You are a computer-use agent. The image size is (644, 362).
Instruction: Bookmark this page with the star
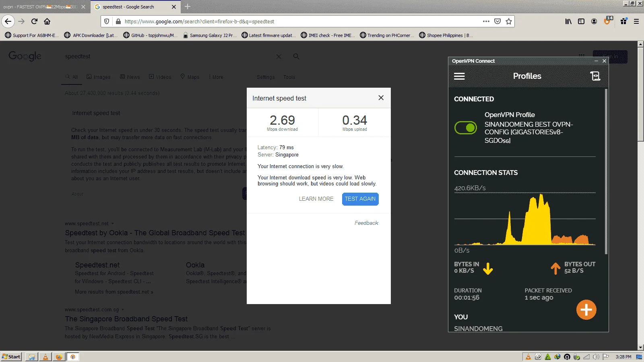coord(509,21)
